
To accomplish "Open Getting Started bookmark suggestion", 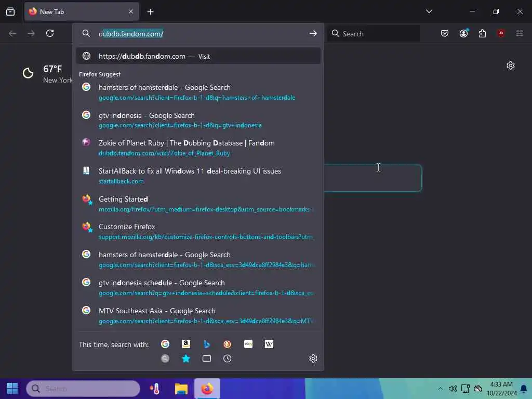I will click(x=198, y=204).
